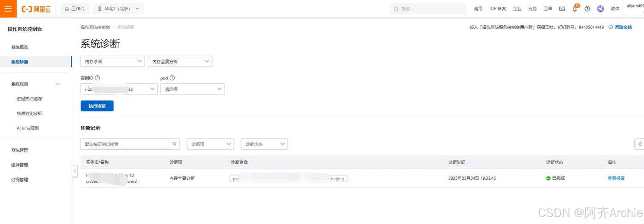Open the notification bell
Viewport: 644px width, 224px height.
pos(575,9)
